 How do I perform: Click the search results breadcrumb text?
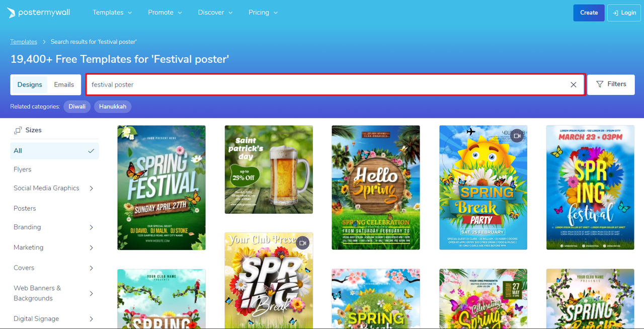94,42
